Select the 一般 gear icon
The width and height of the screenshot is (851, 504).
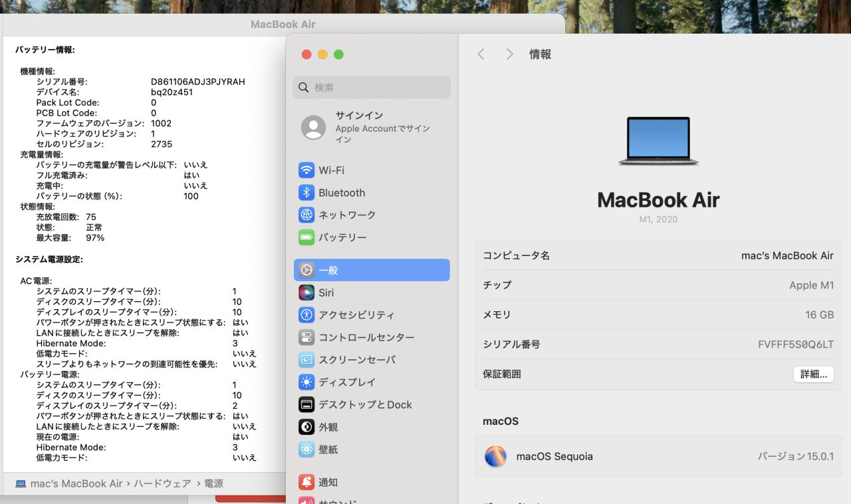(306, 270)
